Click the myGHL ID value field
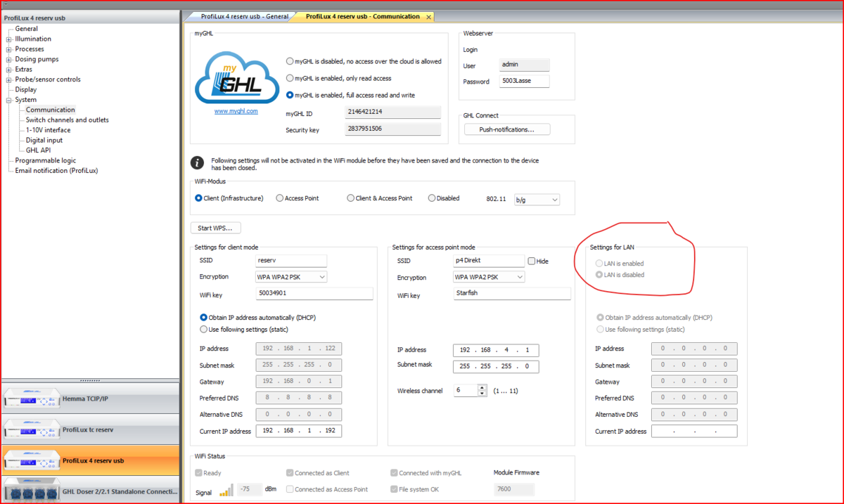844x504 pixels. (393, 112)
